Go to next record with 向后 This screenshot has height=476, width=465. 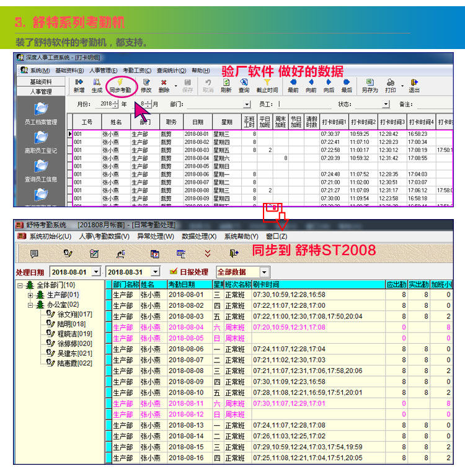point(329,86)
